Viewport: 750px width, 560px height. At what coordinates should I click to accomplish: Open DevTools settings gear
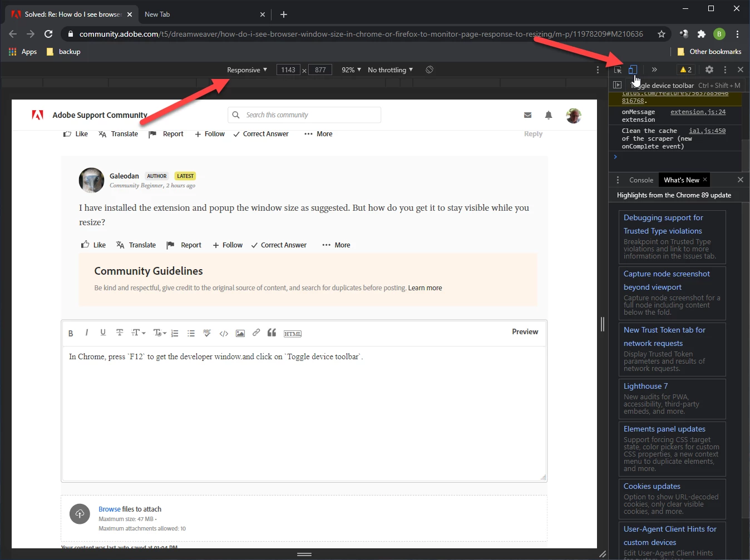pos(709,70)
